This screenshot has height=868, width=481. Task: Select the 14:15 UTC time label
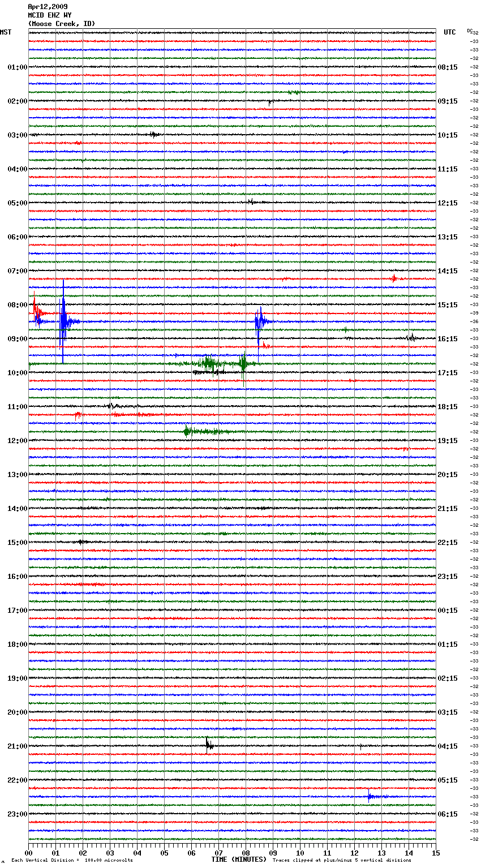click(448, 271)
